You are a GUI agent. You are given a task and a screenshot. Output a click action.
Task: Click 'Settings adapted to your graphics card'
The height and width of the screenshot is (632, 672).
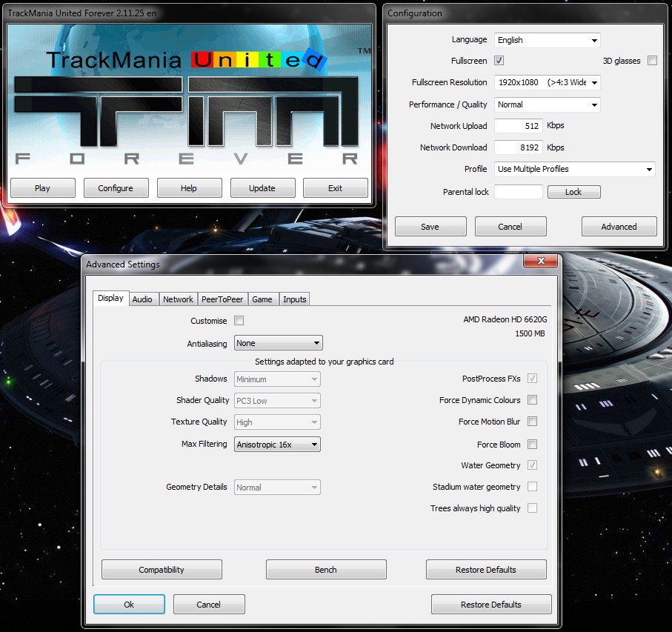click(x=324, y=362)
